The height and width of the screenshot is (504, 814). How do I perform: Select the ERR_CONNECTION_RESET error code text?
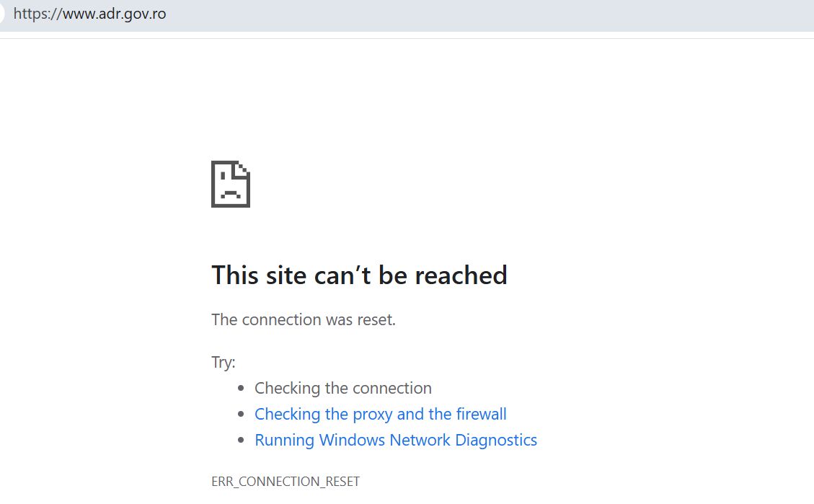(285, 482)
